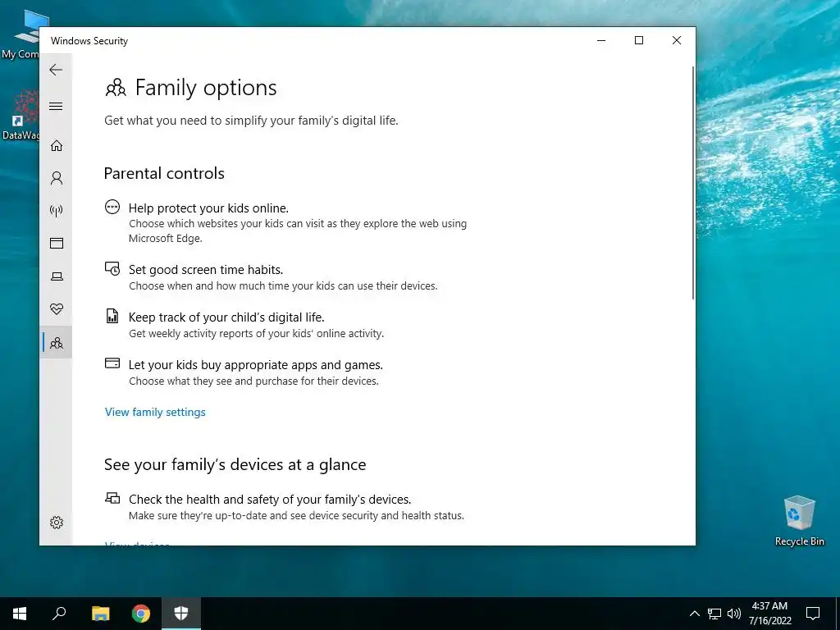Click 'Keep track of your child's digital life.'
Image resolution: width=840 pixels, height=630 pixels.
point(226,317)
